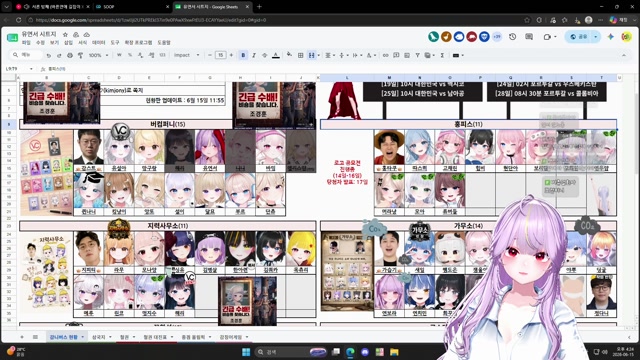The height and width of the screenshot is (360, 640).
Task: Toggle italic formatting
Action: click(x=254, y=55)
